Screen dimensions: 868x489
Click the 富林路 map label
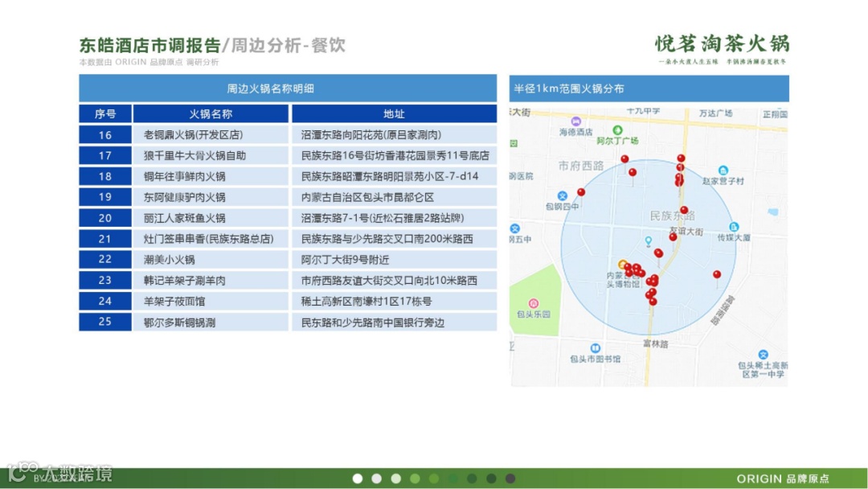(656, 344)
